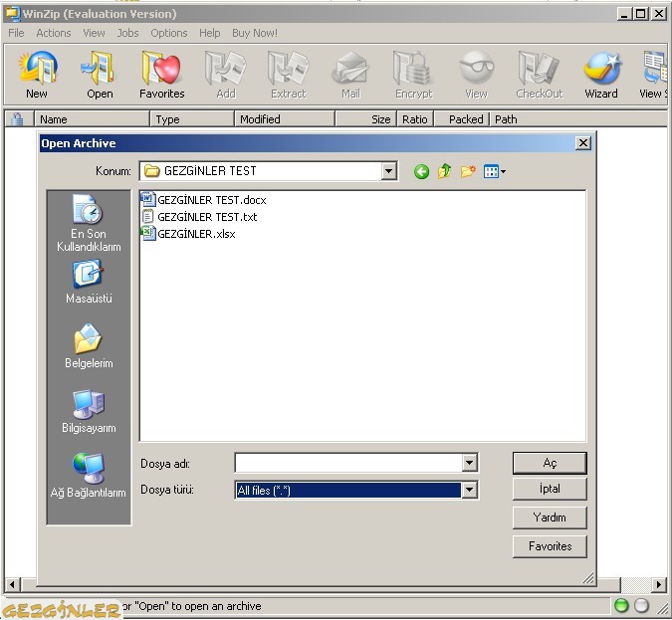Sort by Modified column header

pyautogui.click(x=285, y=118)
